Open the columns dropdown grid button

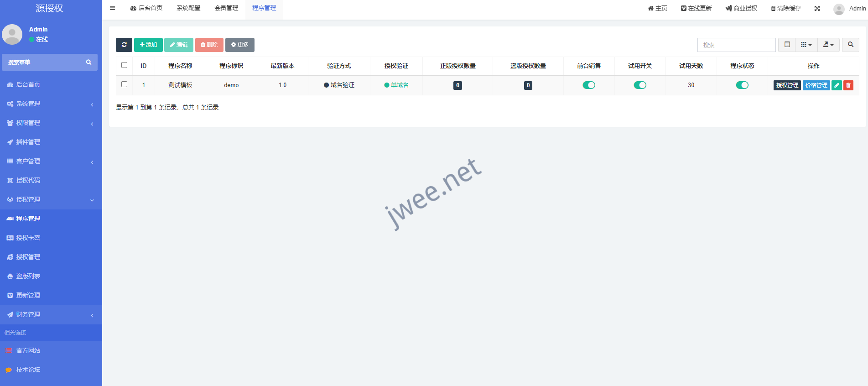tap(806, 45)
